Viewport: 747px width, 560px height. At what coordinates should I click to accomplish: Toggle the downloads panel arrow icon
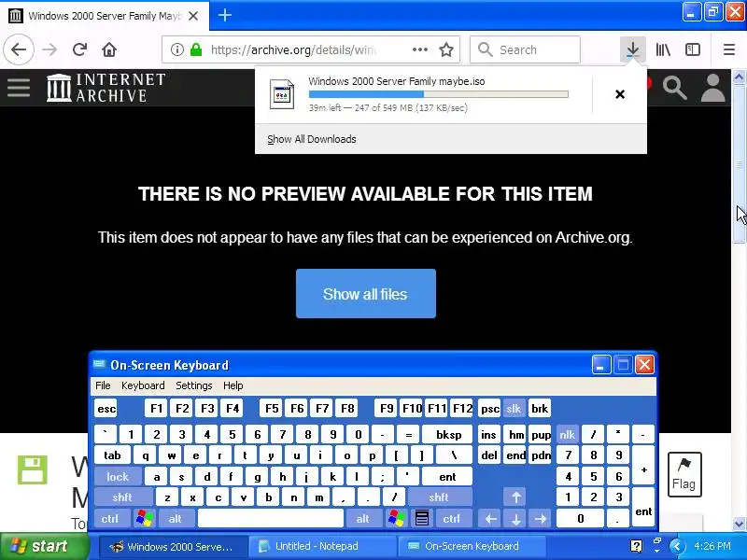(633, 49)
